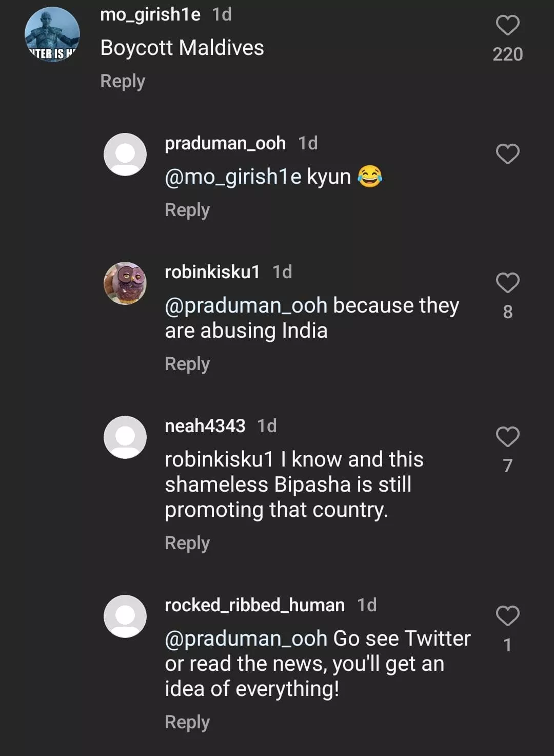The height and width of the screenshot is (756, 554).
Task: Reply to mo_girish1e's Boycott Maldives comment
Action: 123,81
